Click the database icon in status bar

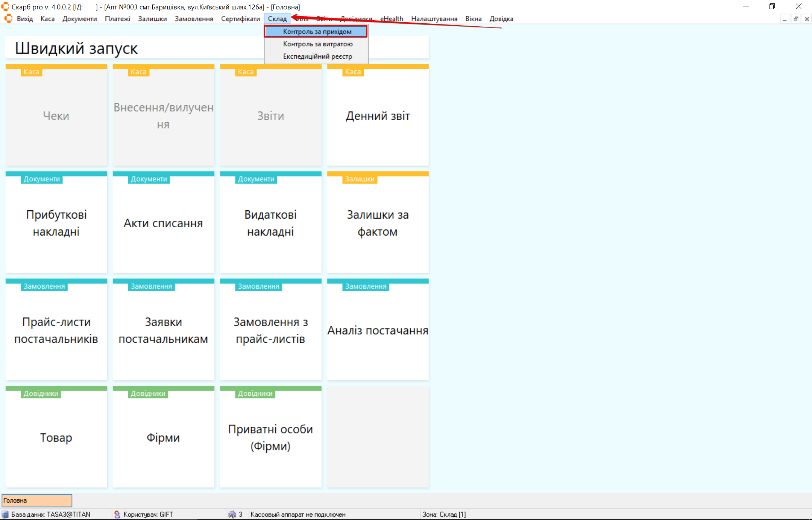pos(5,514)
